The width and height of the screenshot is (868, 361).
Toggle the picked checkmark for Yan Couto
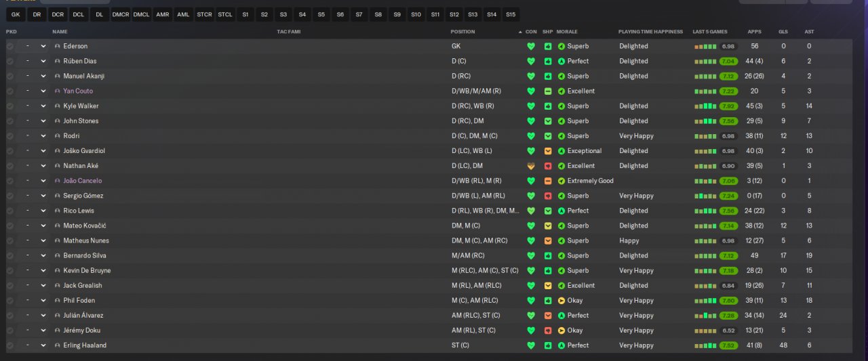[x=9, y=91]
